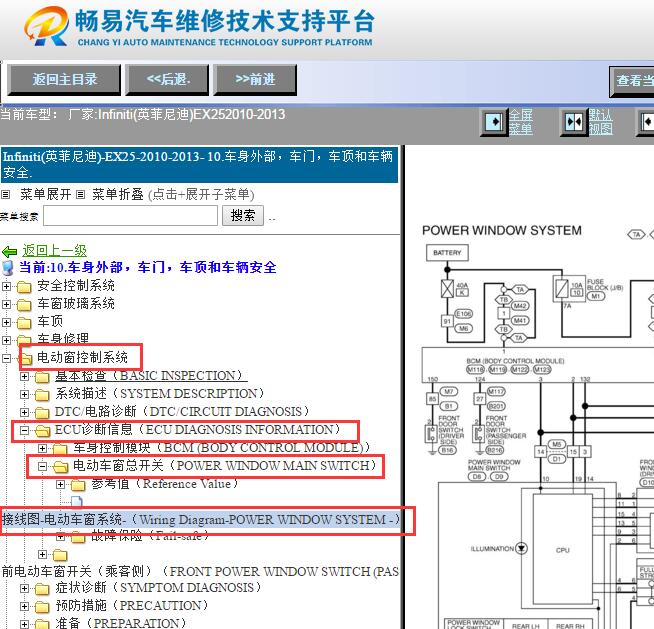Open 参考值（Reference Value）tree item

165,484
